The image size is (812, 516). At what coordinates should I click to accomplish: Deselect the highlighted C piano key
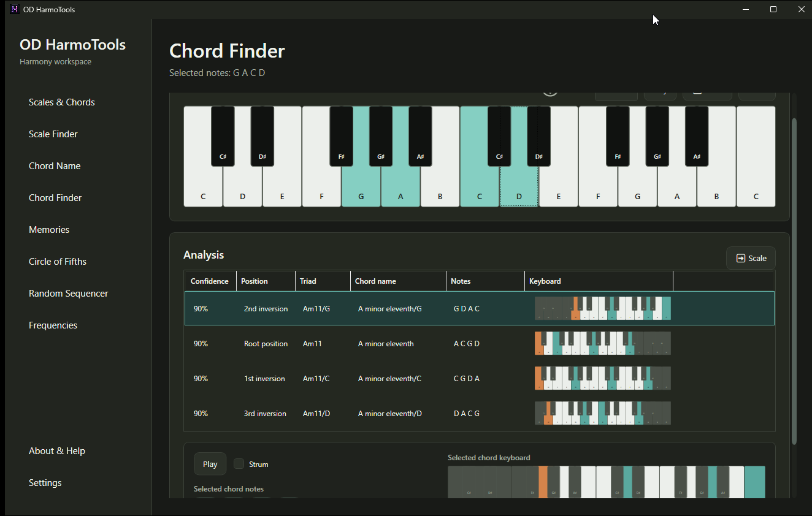coord(480,187)
